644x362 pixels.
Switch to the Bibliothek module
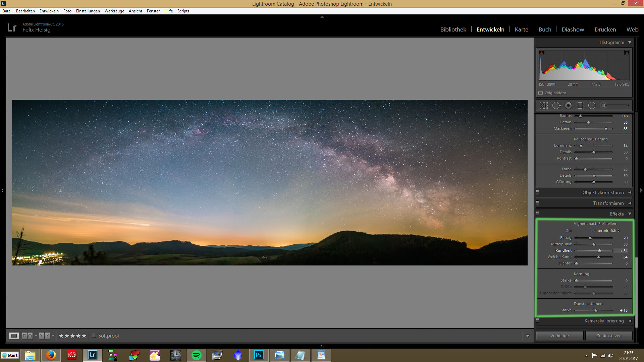pyautogui.click(x=453, y=29)
